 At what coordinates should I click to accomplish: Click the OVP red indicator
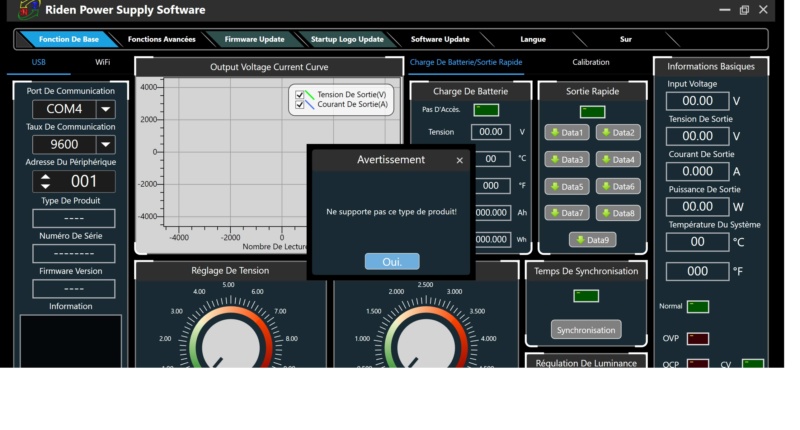697,339
